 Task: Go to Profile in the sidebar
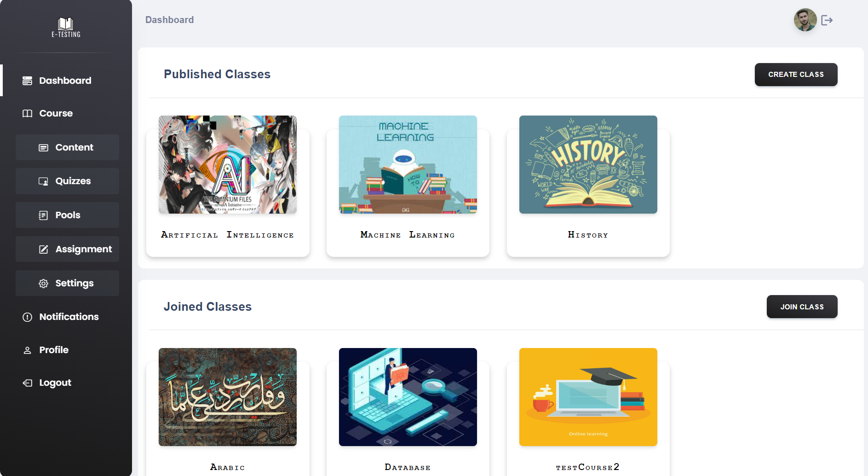tap(53, 350)
